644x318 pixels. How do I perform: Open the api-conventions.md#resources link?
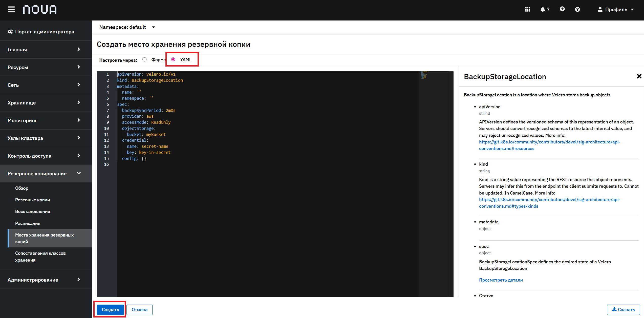[x=549, y=145]
